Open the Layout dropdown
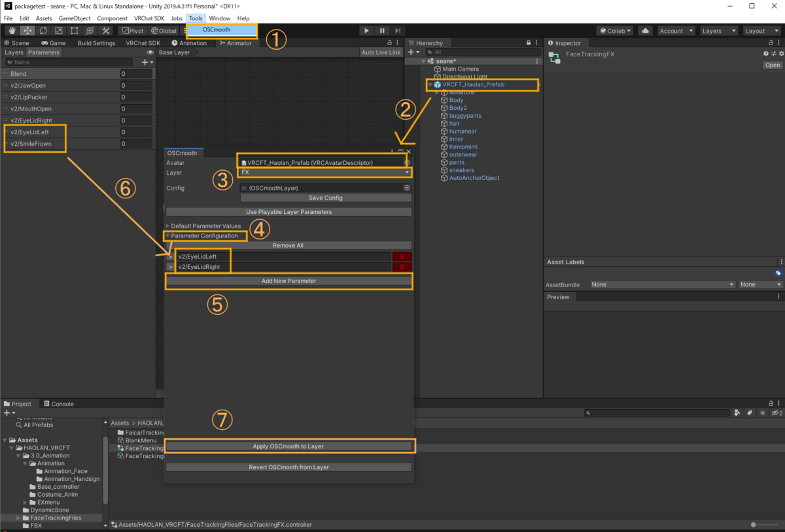Viewport: 785px width, 532px height. (761, 31)
